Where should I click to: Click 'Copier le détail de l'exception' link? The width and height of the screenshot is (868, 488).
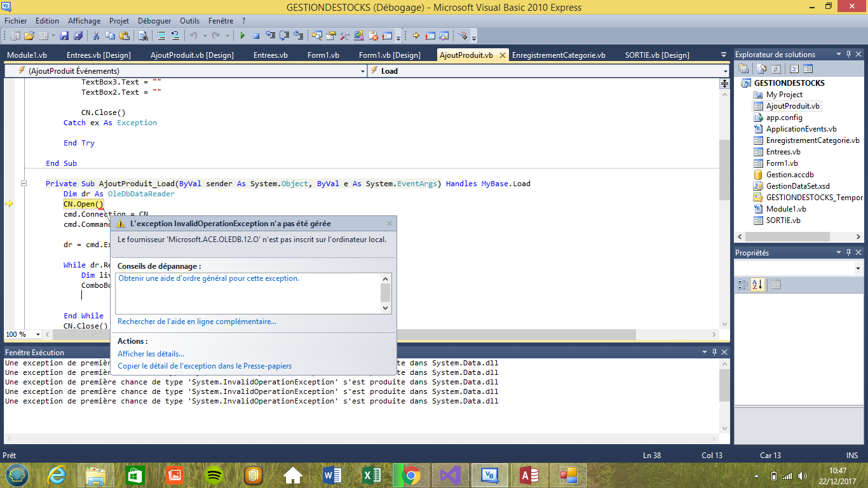pos(205,366)
